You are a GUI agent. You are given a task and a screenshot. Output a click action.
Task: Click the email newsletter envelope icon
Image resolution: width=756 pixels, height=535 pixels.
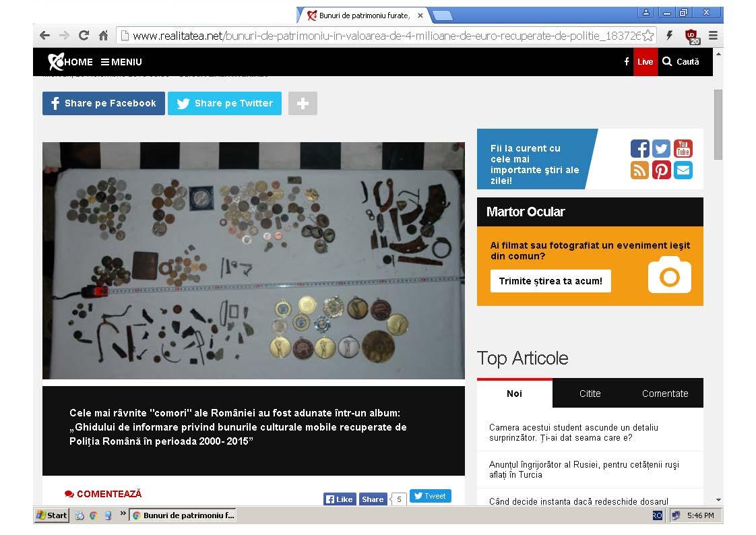[x=683, y=170]
